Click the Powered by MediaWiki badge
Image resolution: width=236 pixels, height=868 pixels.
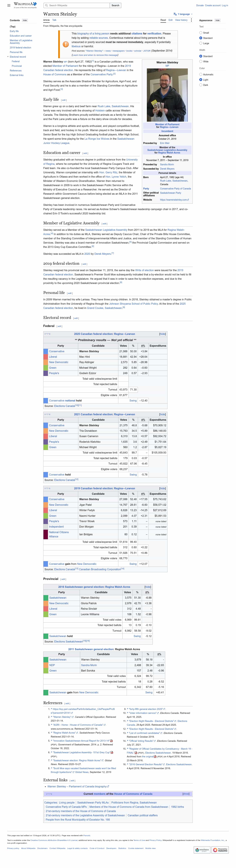point(220,850)
